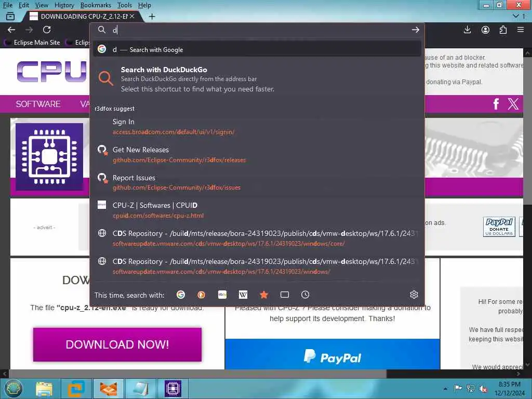
Task: Click the address bar input field
Action: 258,30
